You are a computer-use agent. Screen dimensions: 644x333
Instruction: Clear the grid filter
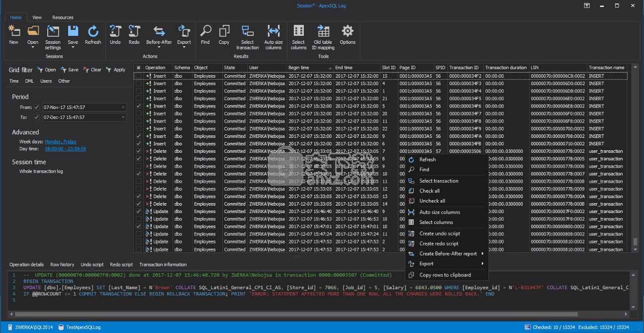(92, 70)
